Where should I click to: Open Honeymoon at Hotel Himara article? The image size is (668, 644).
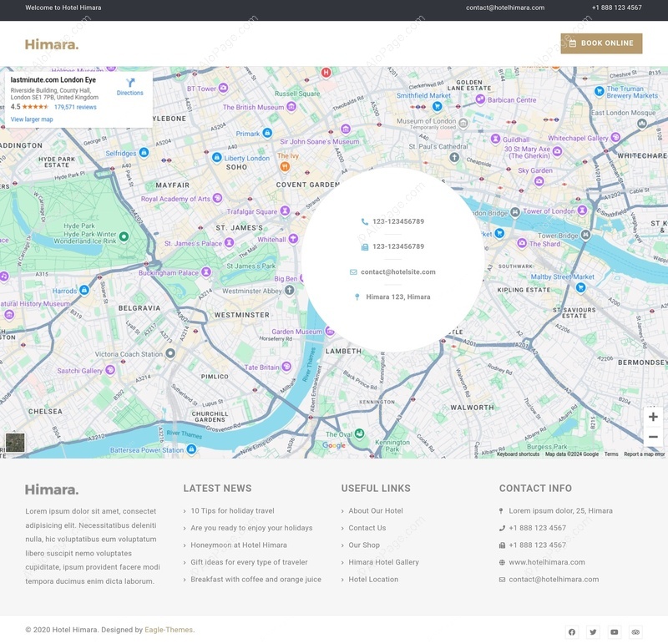click(x=239, y=545)
